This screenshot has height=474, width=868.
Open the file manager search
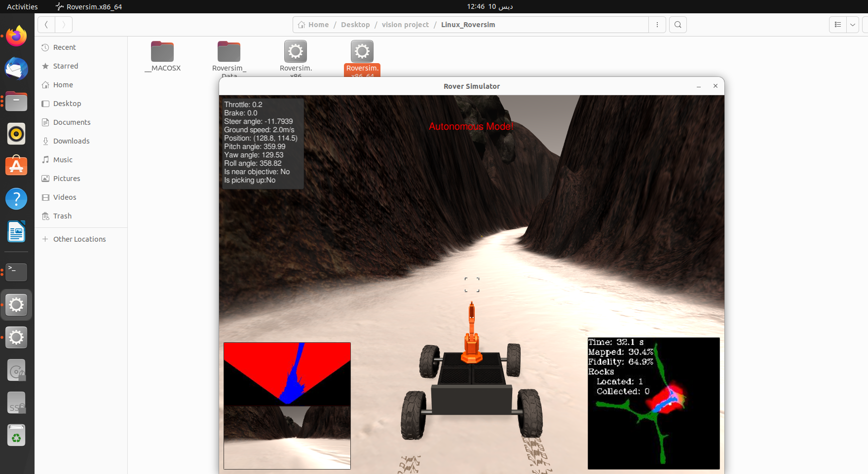tap(678, 25)
